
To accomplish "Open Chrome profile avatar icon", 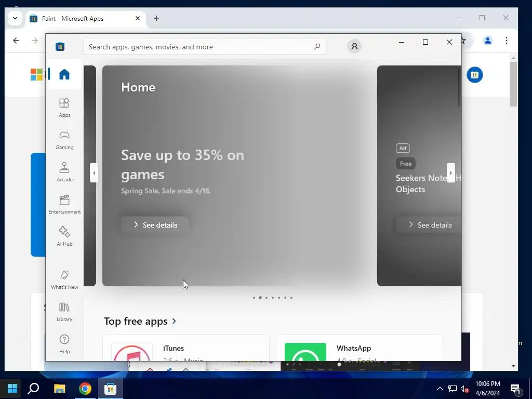I will coord(487,41).
